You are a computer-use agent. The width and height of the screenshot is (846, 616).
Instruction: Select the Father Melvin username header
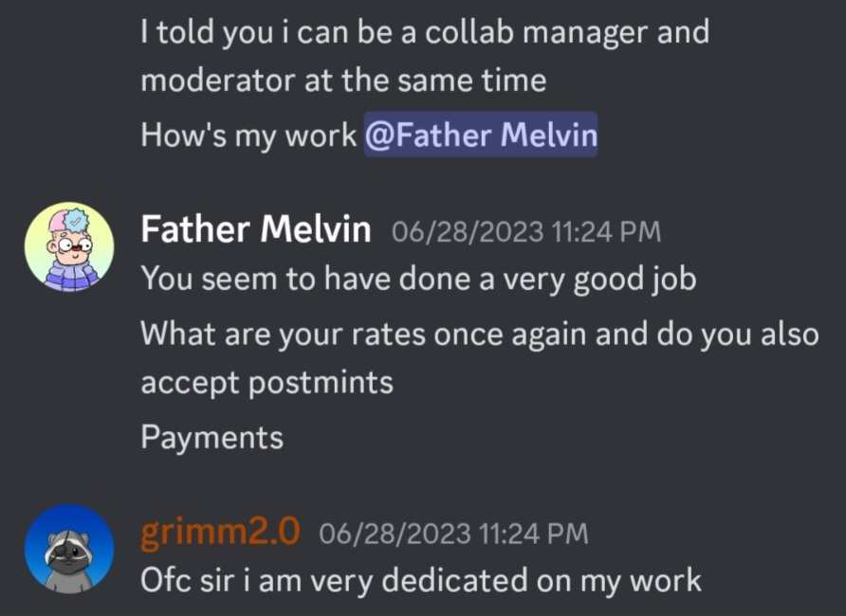pos(256,229)
